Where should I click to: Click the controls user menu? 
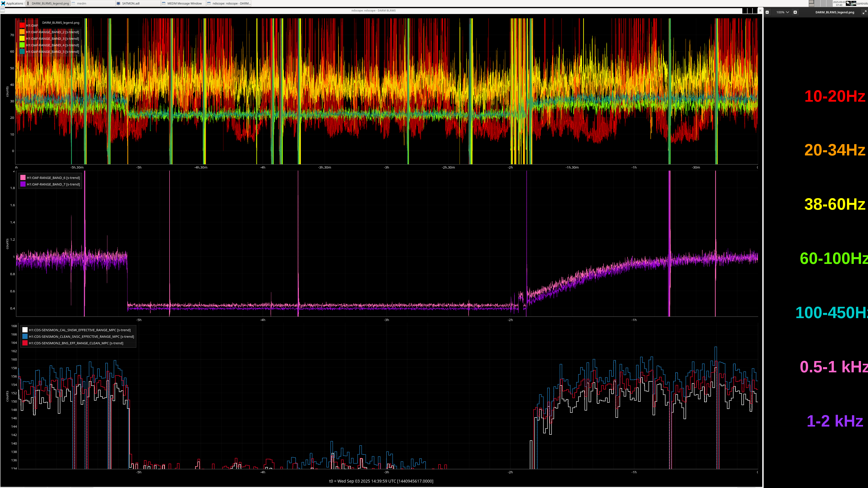pyautogui.click(x=862, y=3)
